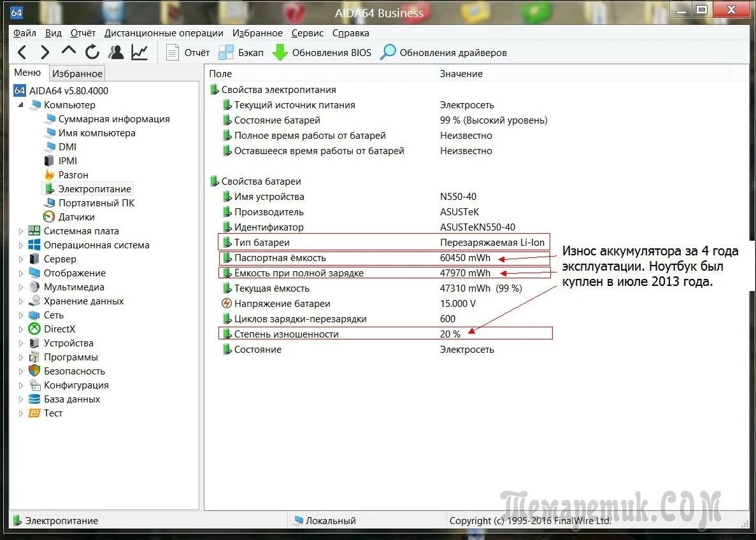Image resolution: width=756 pixels, height=540 pixels.
Task: Open the Сервис menu
Action: [x=308, y=32]
